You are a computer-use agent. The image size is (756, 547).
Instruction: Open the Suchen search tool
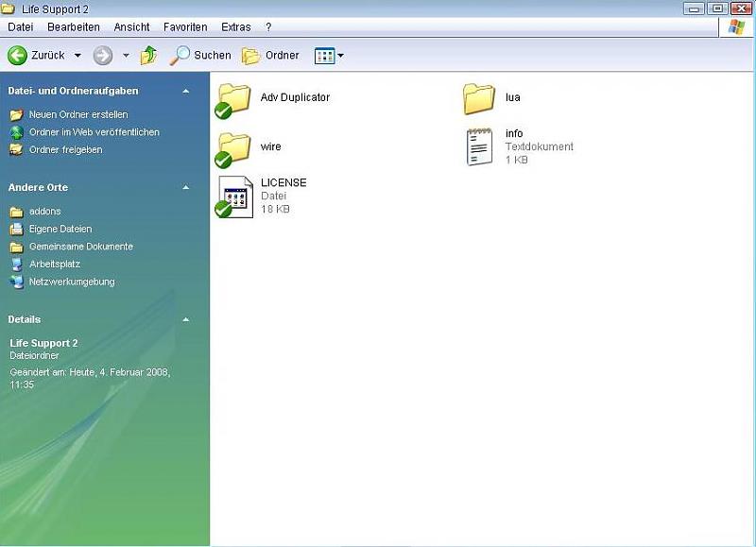[x=199, y=56]
